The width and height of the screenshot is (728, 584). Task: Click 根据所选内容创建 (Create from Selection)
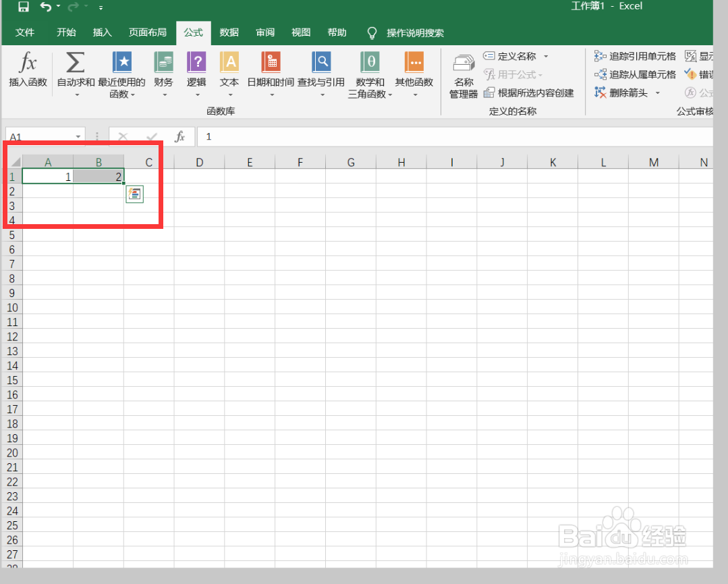point(530,92)
